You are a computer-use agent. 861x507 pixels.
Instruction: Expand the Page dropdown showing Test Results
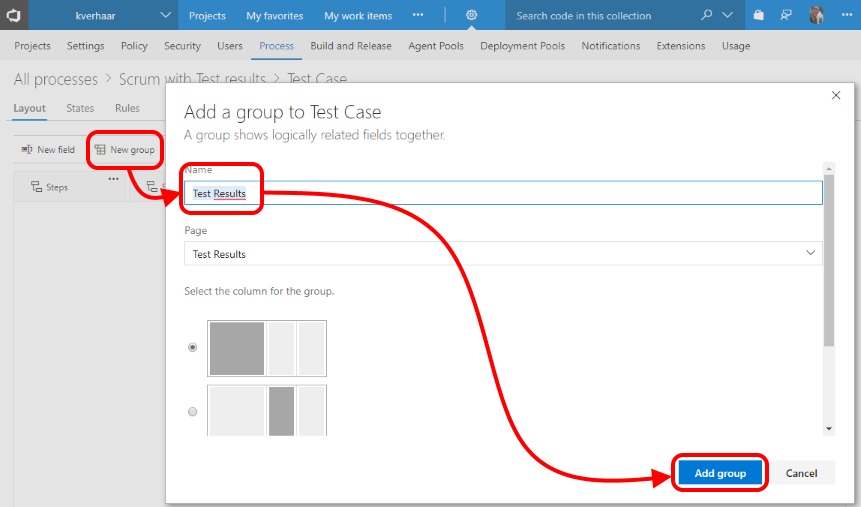click(503, 254)
